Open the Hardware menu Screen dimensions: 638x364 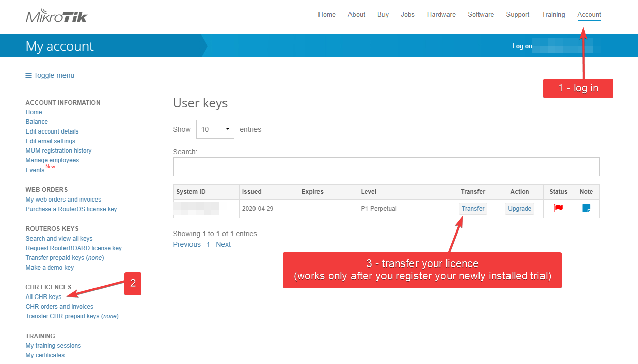(x=441, y=15)
